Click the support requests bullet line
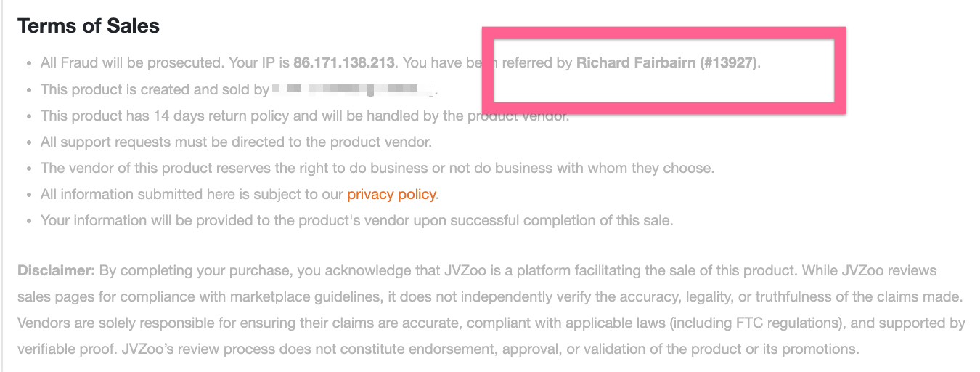Viewport: 980px width, 372px height. (x=236, y=142)
